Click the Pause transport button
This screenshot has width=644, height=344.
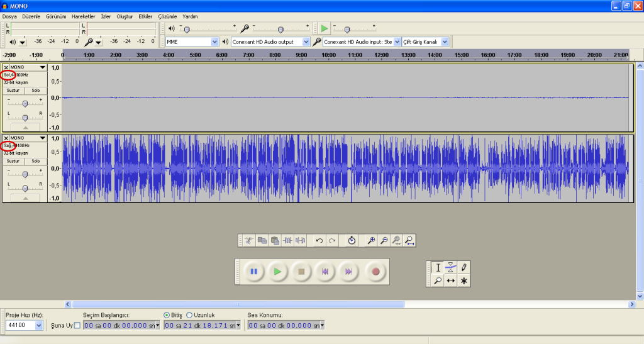pos(254,271)
